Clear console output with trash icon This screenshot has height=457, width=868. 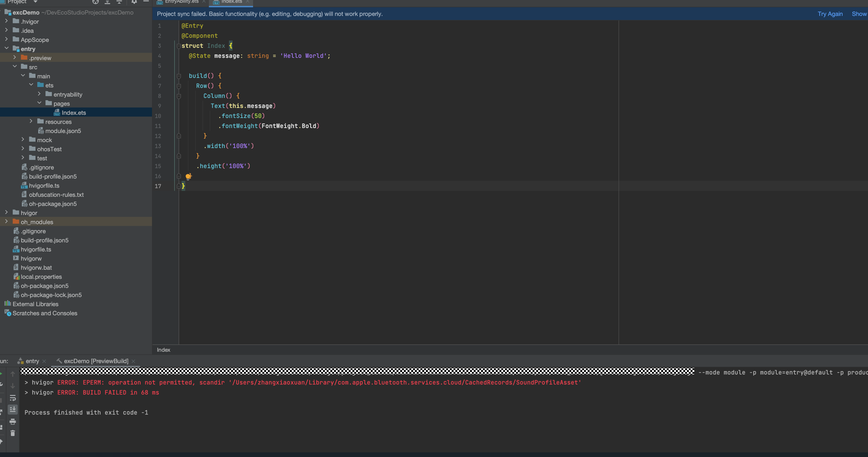13,433
